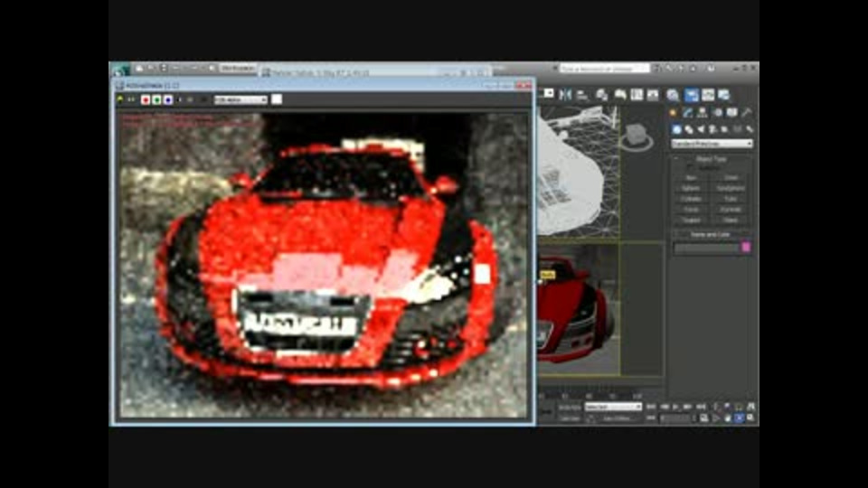Viewport: 868px width, 488px height.
Task: Enable the AutoGrid checkbox
Action: (x=690, y=168)
